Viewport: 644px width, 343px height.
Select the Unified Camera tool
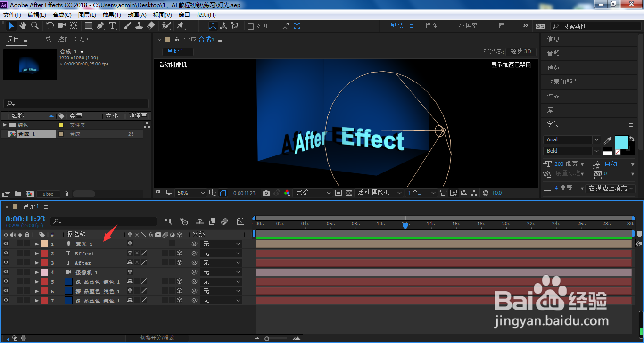click(62, 26)
